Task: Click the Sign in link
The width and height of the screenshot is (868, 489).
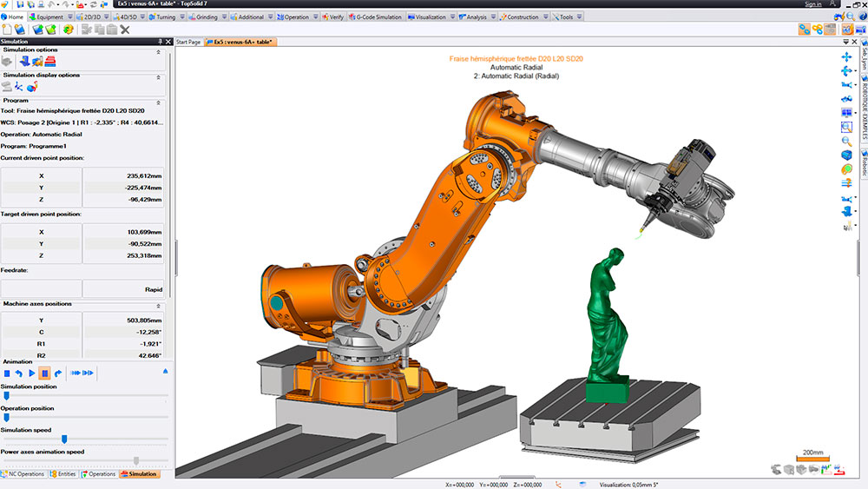Action: pyautogui.click(x=812, y=4)
